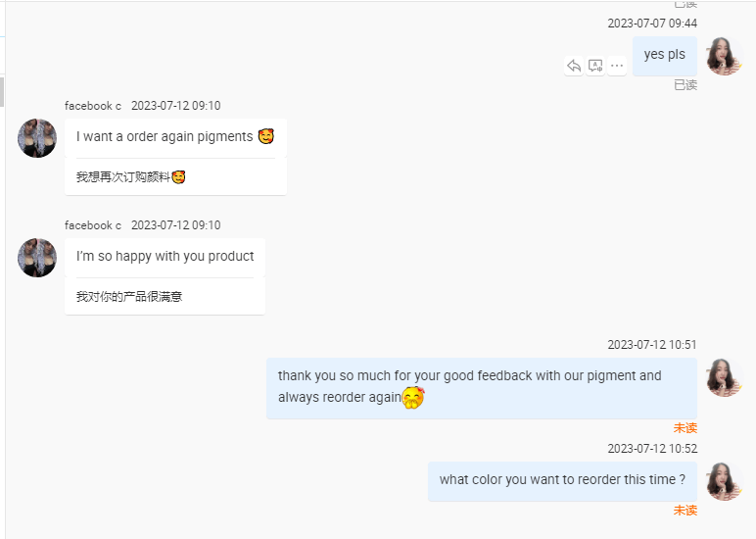This screenshot has height=539, width=756.
Task: Click the reply arrow beside "yes pls"
Action: [x=574, y=66]
